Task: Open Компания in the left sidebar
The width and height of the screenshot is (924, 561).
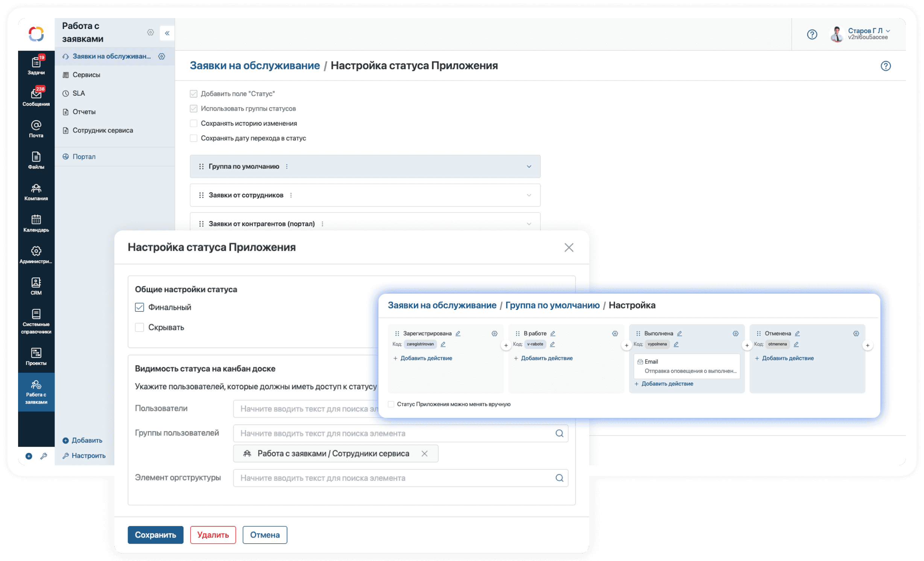Action: (36, 192)
